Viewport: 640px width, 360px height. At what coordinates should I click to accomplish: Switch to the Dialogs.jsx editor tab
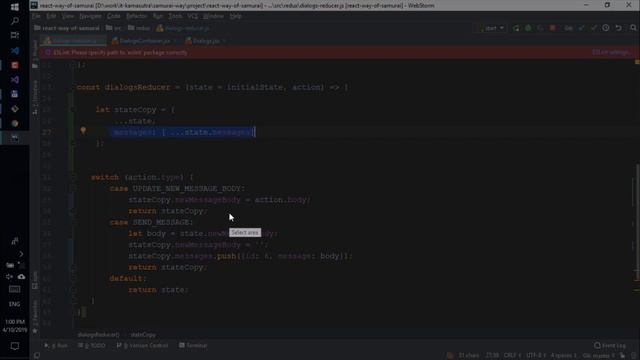click(205, 41)
